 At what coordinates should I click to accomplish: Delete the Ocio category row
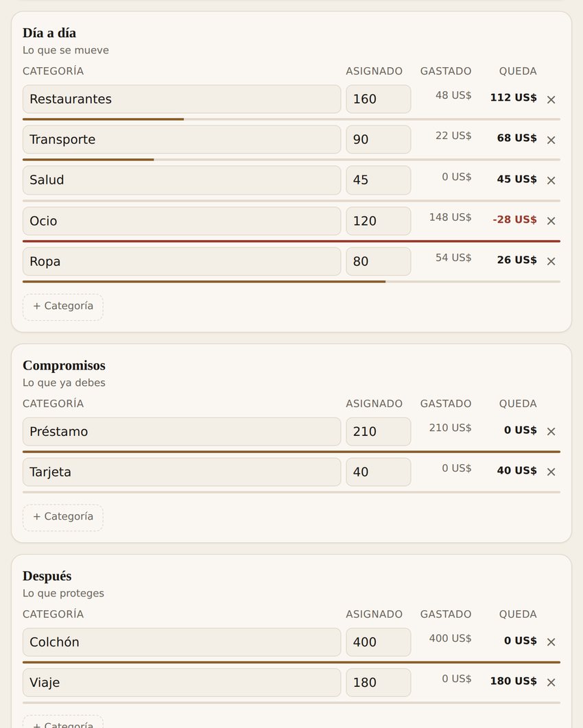click(x=551, y=221)
